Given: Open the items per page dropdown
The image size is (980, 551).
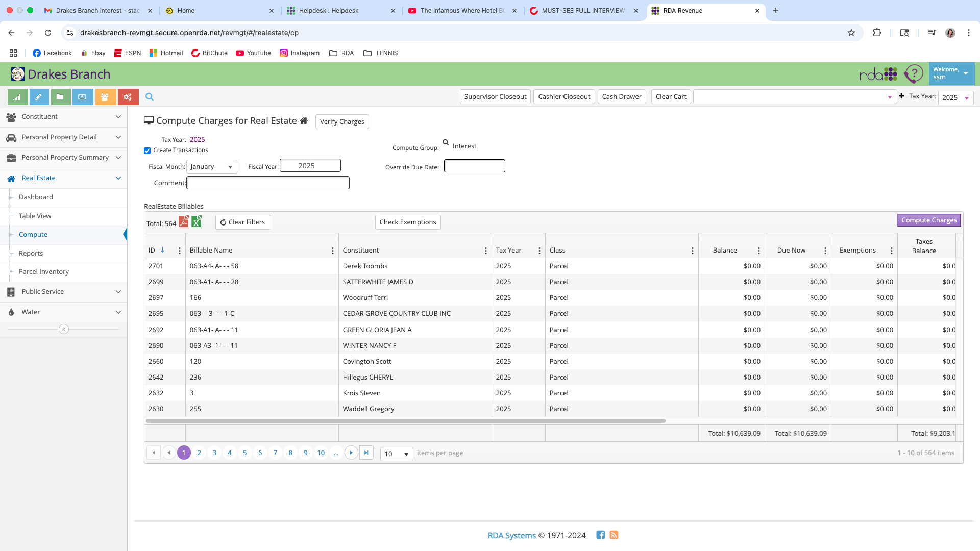Looking at the screenshot, I should [x=397, y=454].
